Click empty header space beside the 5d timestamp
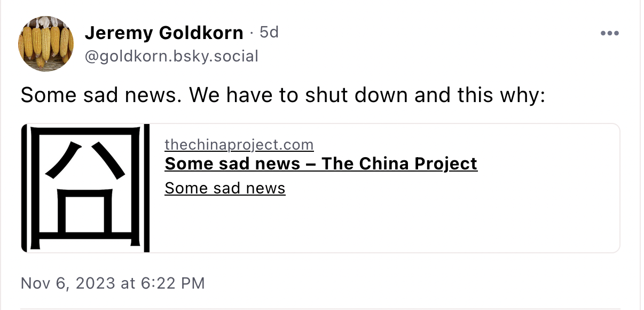The image size is (644, 310). (427, 33)
